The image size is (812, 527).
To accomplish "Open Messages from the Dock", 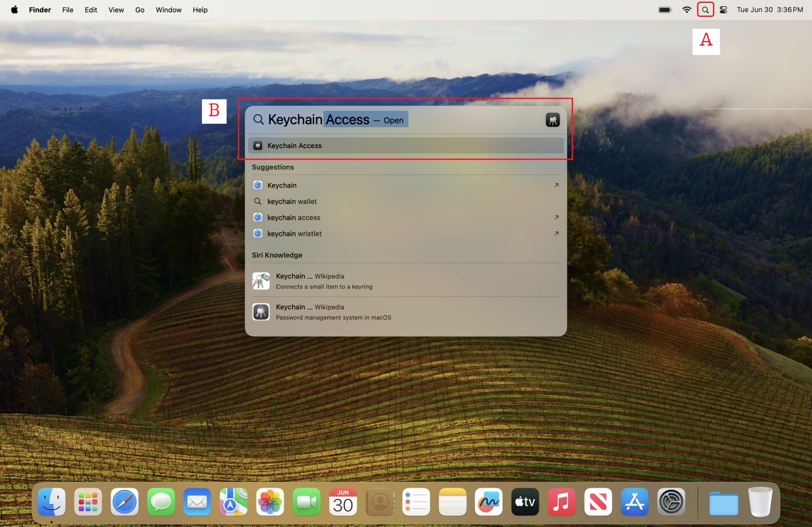I will click(x=161, y=502).
